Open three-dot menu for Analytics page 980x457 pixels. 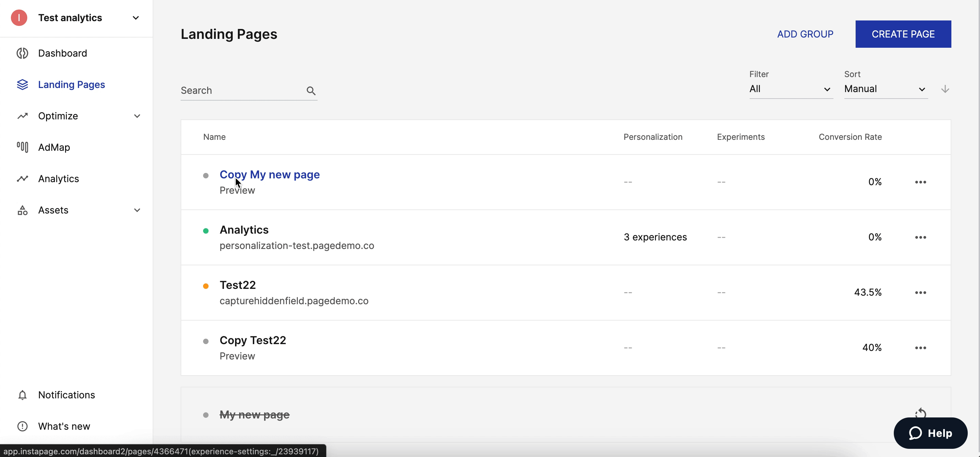[920, 237]
